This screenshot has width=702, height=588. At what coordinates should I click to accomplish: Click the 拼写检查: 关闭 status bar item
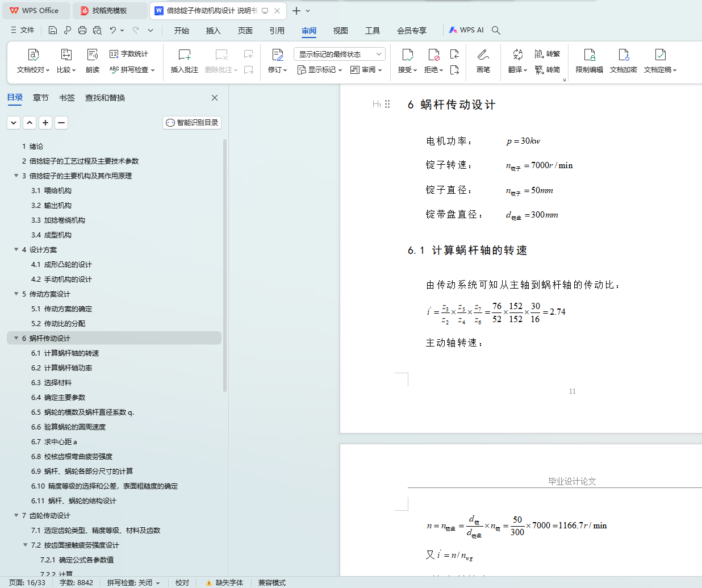pos(133,582)
